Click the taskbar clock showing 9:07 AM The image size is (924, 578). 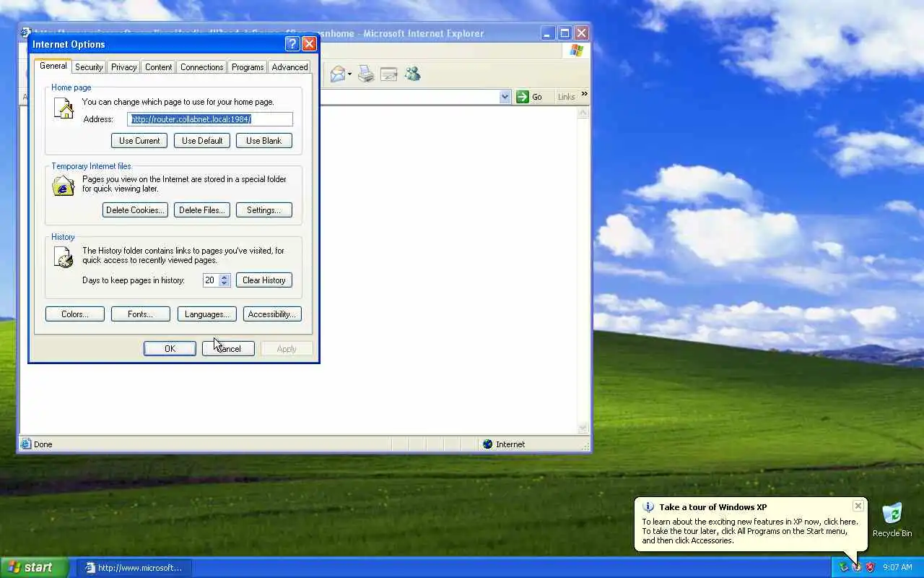(897, 568)
